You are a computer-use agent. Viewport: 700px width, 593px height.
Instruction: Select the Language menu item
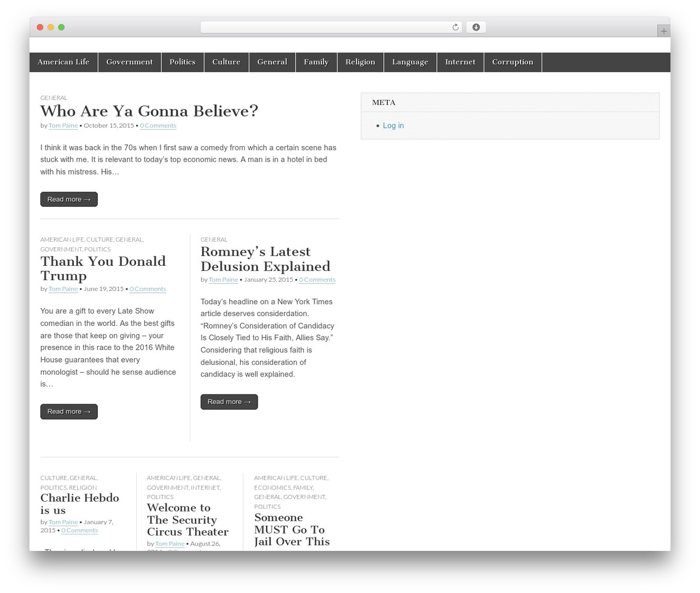(x=410, y=62)
